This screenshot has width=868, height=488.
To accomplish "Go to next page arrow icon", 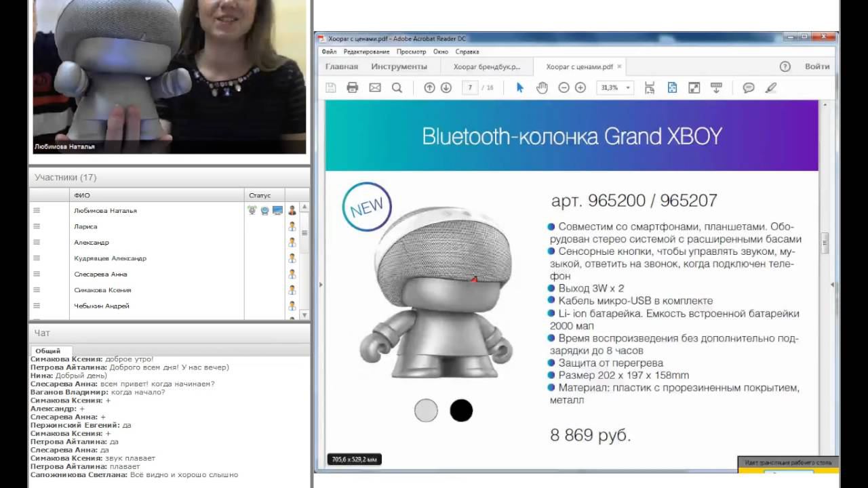I will click(446, 87).
